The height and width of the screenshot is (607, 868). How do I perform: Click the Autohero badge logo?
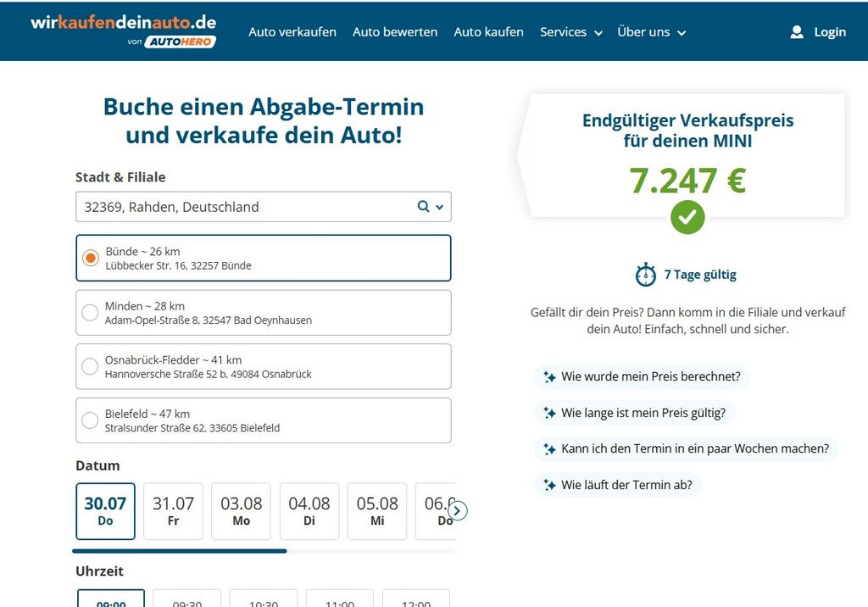pos(180,42)
